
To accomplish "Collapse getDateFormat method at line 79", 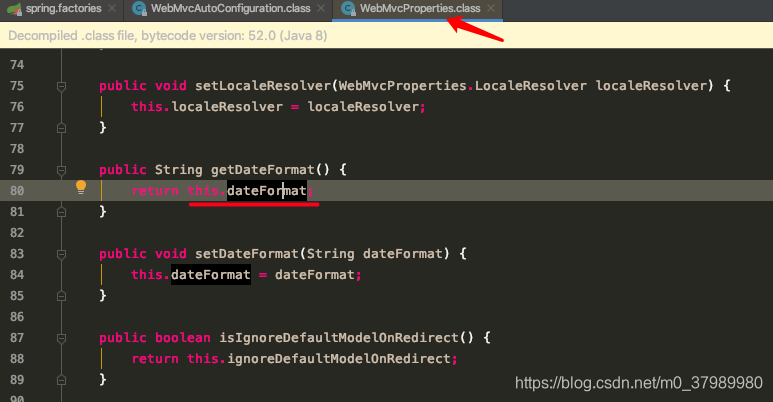I will (61, 170).
